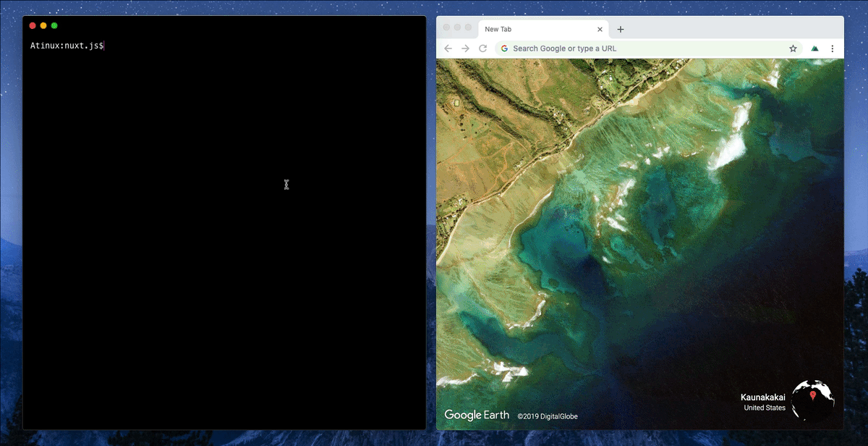Close the New Tab tab
Viewport: 868px width, 446px height.
(x=600, y=30)
